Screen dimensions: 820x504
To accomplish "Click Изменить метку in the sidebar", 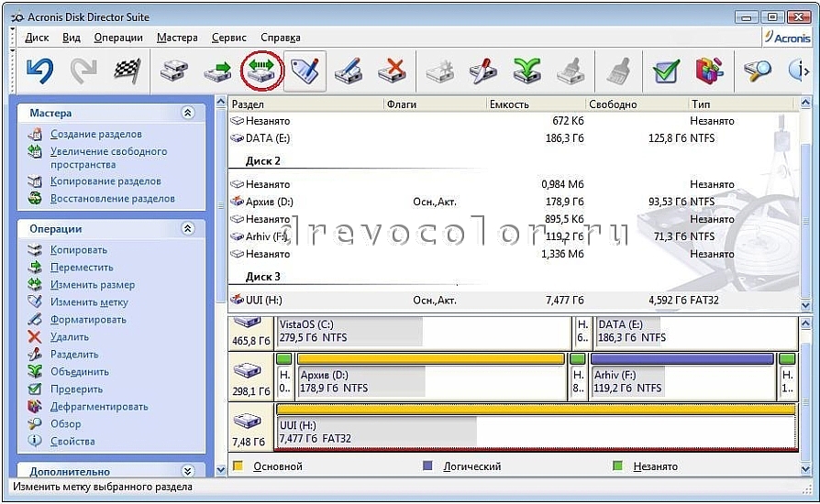I will point(89,301).
